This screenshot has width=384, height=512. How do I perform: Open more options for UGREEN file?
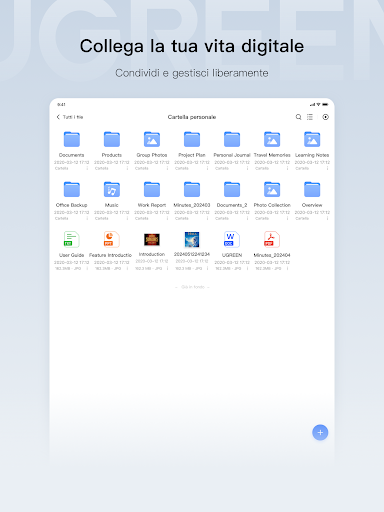point(247,268)
